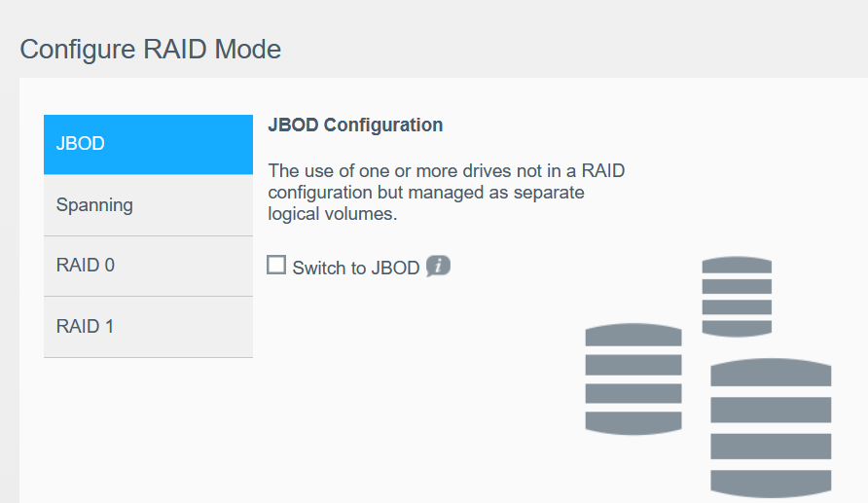Click the JBOD description paragraph text

pyautogui.click(x=446, y=193)
